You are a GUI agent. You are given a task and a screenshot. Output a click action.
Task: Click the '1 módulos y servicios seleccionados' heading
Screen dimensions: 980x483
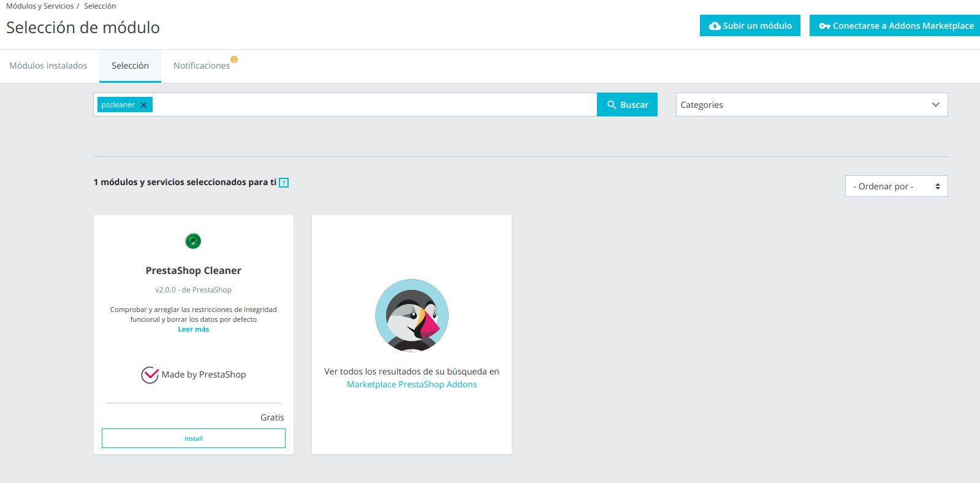pyautogui.click(x=185, y=182)
